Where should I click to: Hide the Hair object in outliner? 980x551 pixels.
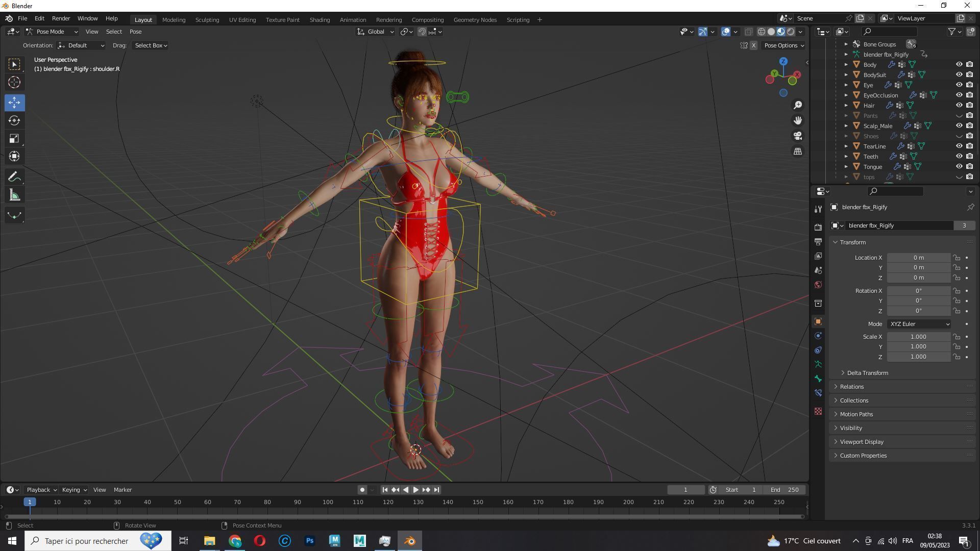[x=959, y=105]
